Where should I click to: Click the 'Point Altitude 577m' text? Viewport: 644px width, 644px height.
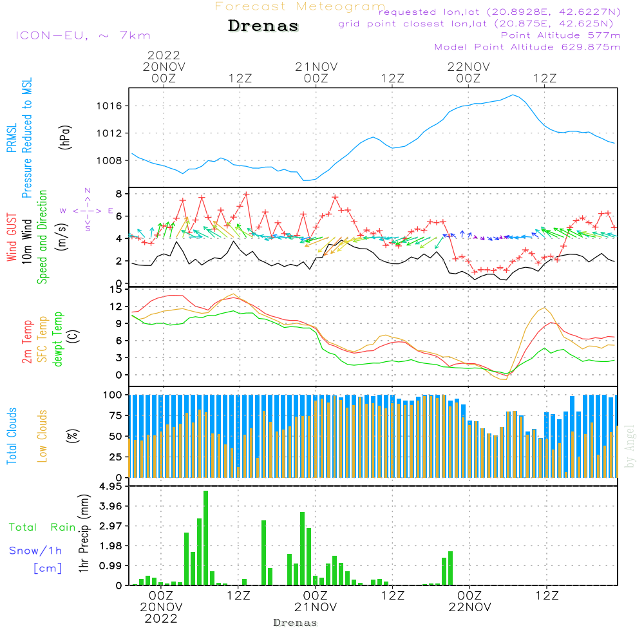[561, 35]
